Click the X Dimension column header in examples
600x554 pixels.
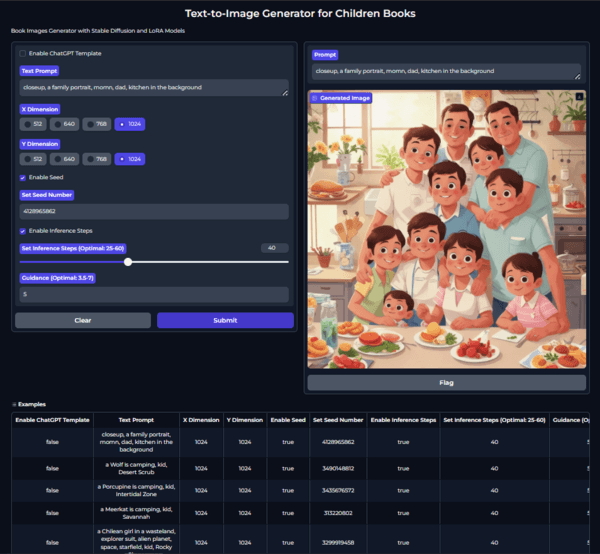point(201,420)
